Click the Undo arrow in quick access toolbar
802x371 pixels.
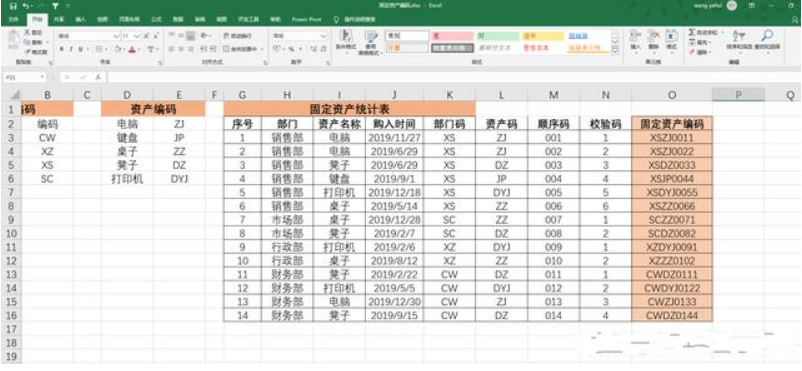click(25, 6)
